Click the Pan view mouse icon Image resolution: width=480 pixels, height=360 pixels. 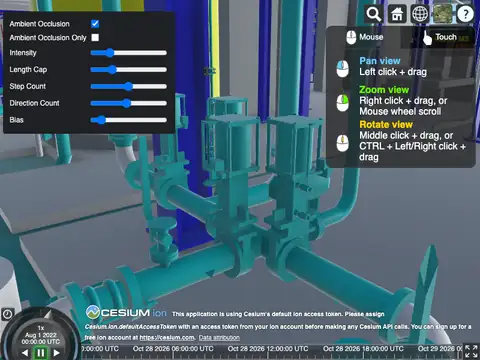342,69
